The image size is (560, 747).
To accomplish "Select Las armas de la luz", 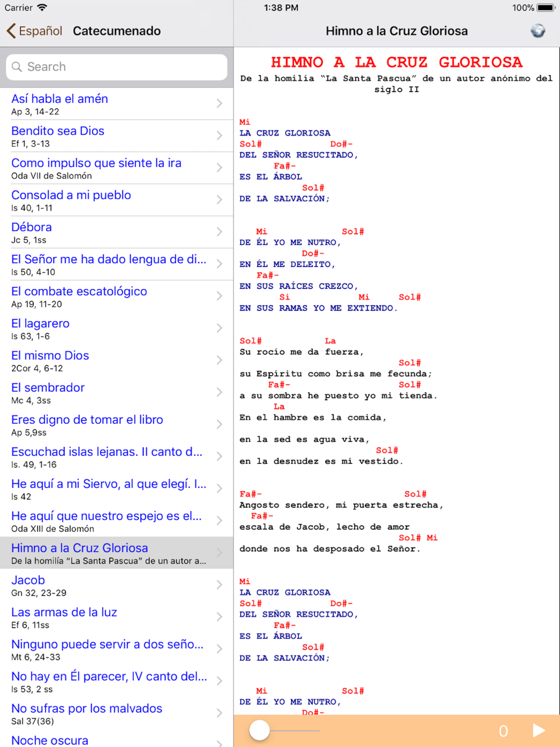I will click(116, 617).
